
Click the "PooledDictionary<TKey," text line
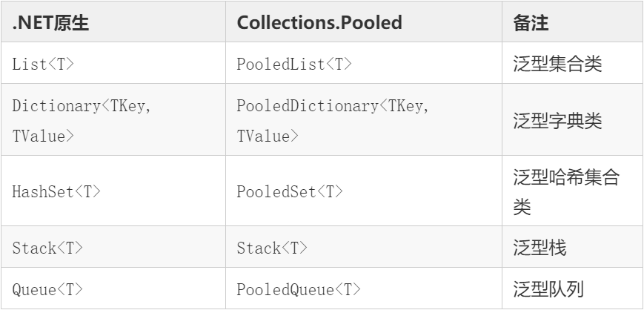pyautogui.click(x=333, y=106)
